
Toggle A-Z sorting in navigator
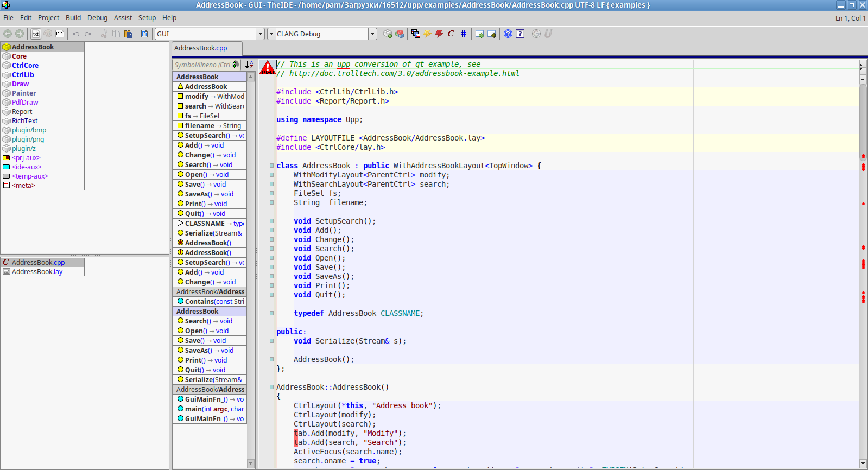tap(249, 65)
